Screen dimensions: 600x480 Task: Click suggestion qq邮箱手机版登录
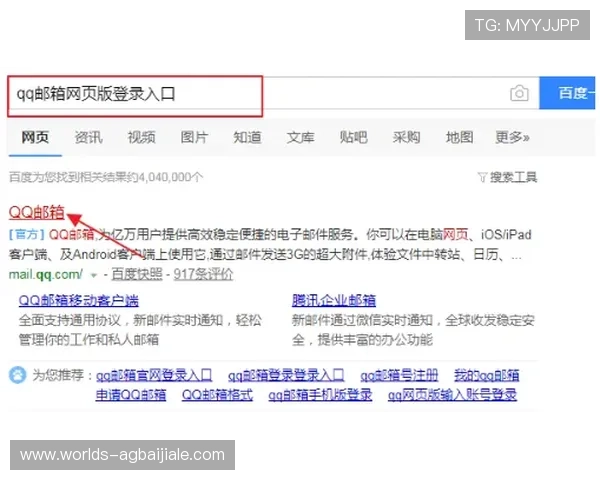320,395
